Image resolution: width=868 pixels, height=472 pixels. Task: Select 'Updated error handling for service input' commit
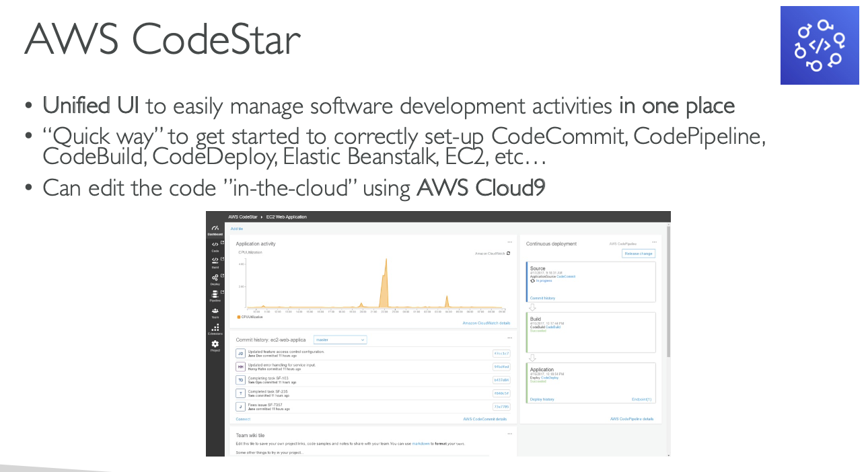click(x=281, y=364)
